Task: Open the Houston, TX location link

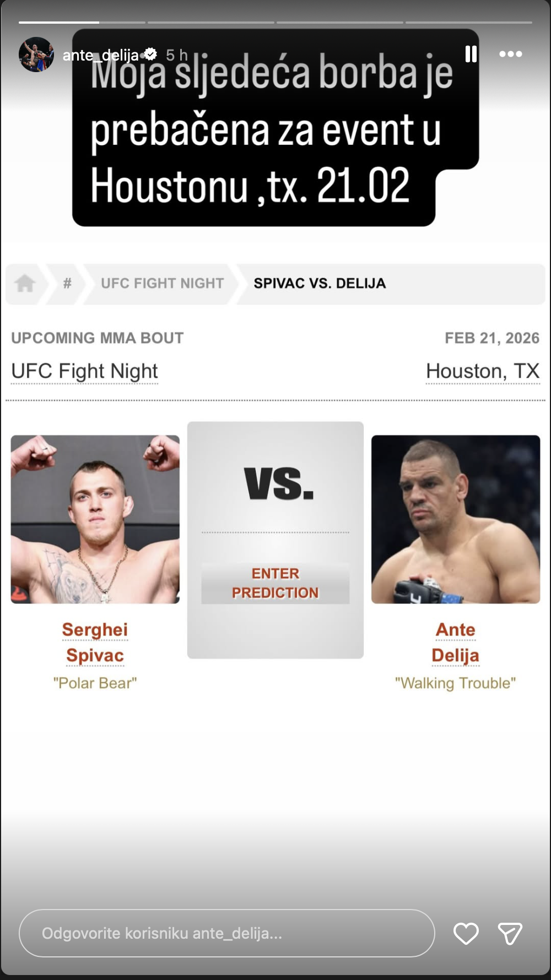Action: 483,372
